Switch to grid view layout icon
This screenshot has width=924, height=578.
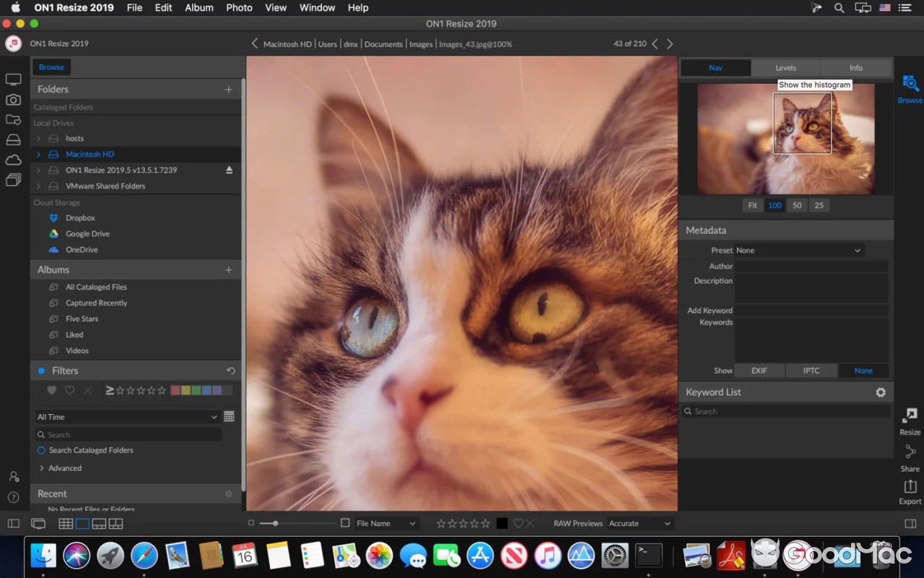point(66,524)
